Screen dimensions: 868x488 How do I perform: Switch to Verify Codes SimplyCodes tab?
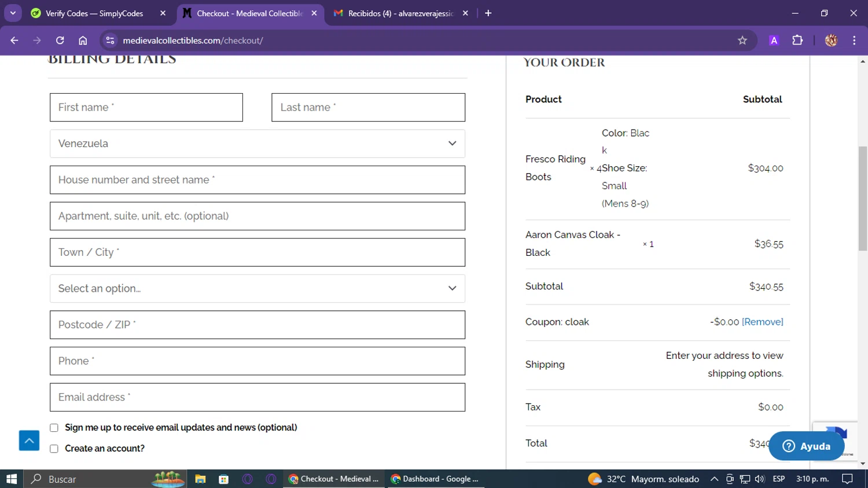[x=94, y=13]
